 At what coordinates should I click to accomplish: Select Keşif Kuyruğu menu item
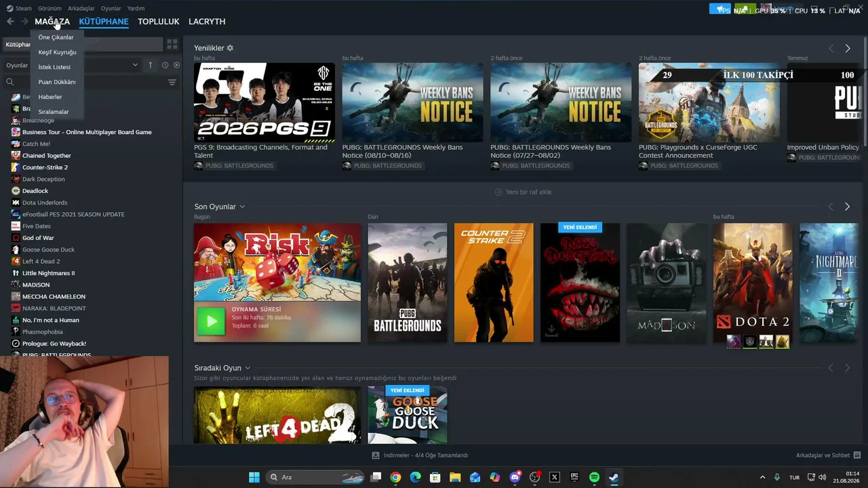tap(58, 52)
